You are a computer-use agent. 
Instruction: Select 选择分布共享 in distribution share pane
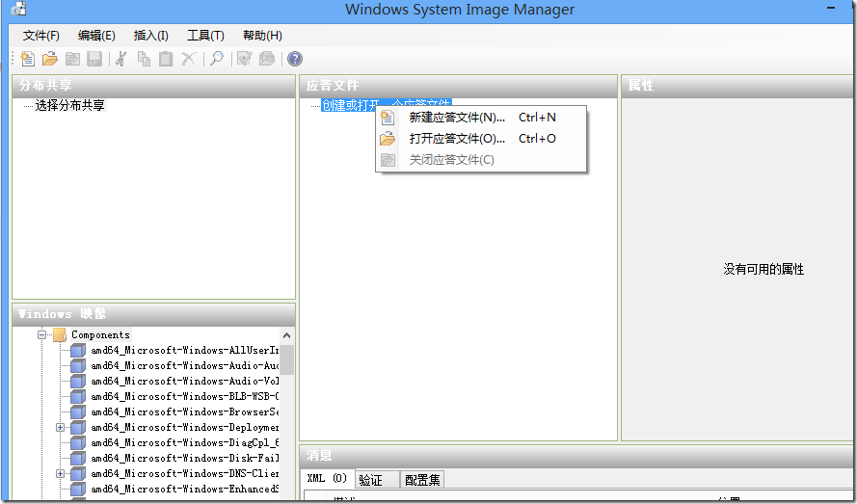(x=70, y=105)
